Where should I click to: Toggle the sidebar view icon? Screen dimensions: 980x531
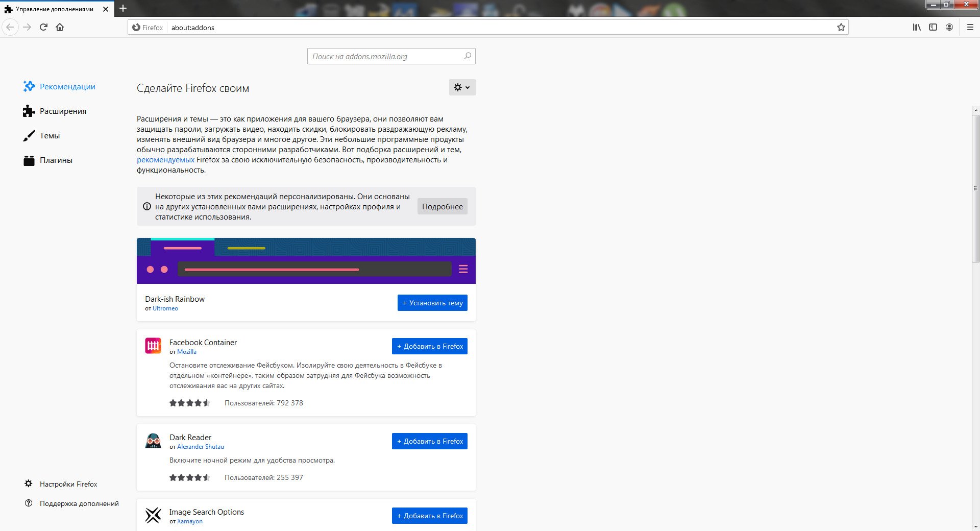(x=933, y=27)
